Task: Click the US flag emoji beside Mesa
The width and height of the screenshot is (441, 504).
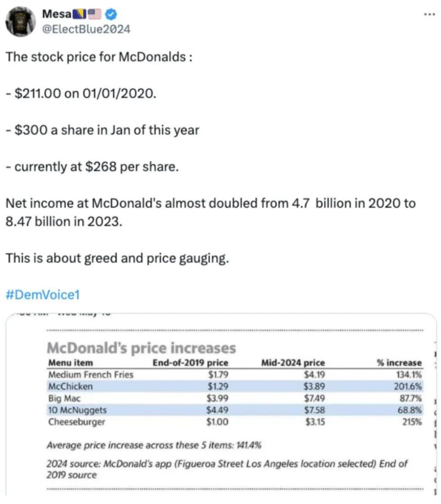Action: click(94, 14)
